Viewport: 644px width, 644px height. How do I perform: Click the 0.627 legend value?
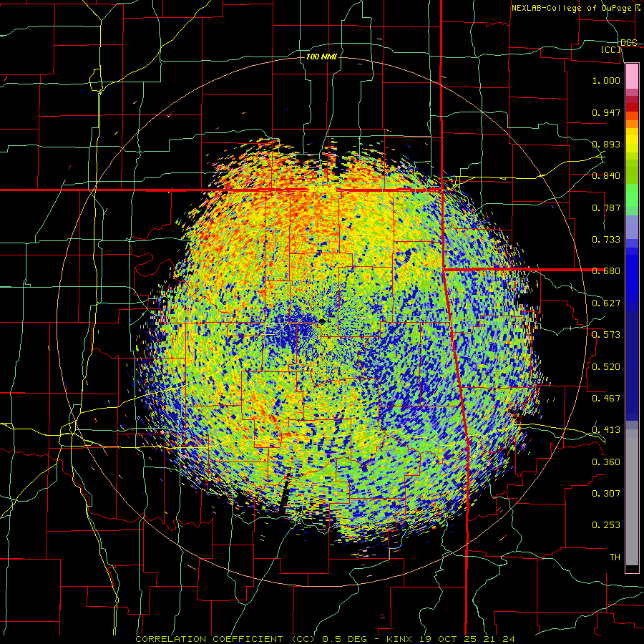point(606,303)
